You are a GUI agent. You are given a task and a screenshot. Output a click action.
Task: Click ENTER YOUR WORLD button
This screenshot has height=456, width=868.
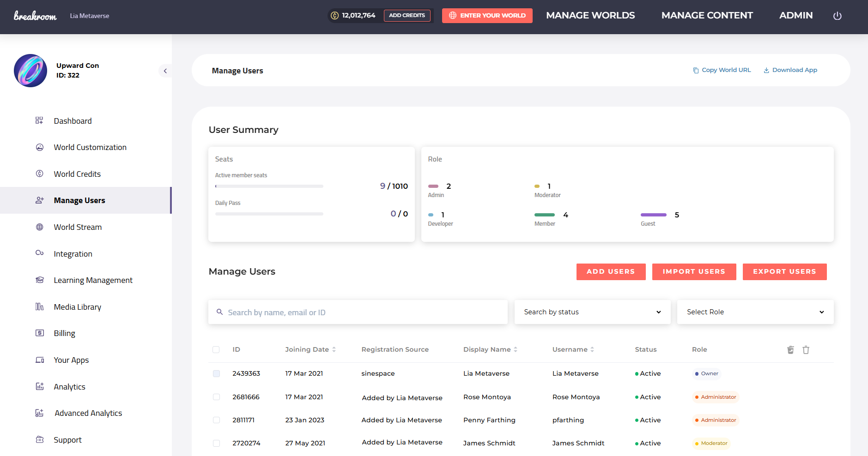487,16
